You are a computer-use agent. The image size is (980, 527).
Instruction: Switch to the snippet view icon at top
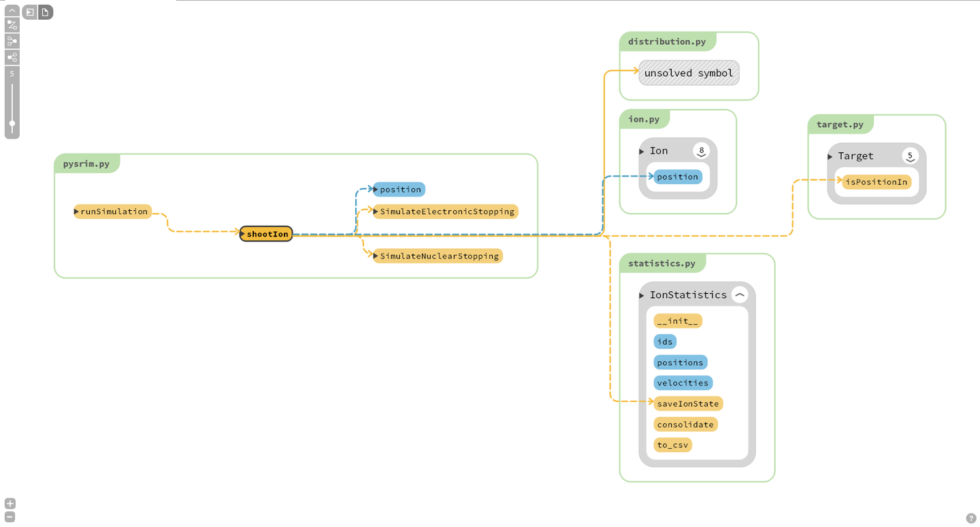click(x=30, y=12)
